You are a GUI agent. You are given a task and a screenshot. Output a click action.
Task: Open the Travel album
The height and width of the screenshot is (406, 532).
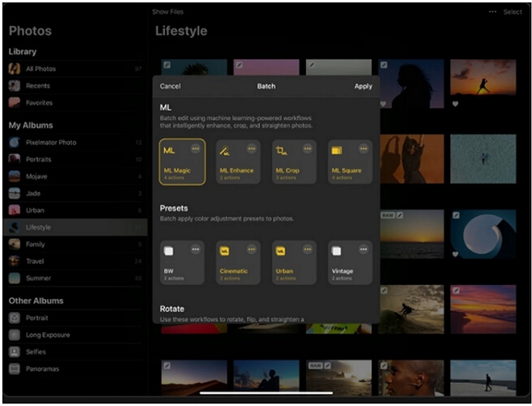pyautogui.click(x=75, y=261)
